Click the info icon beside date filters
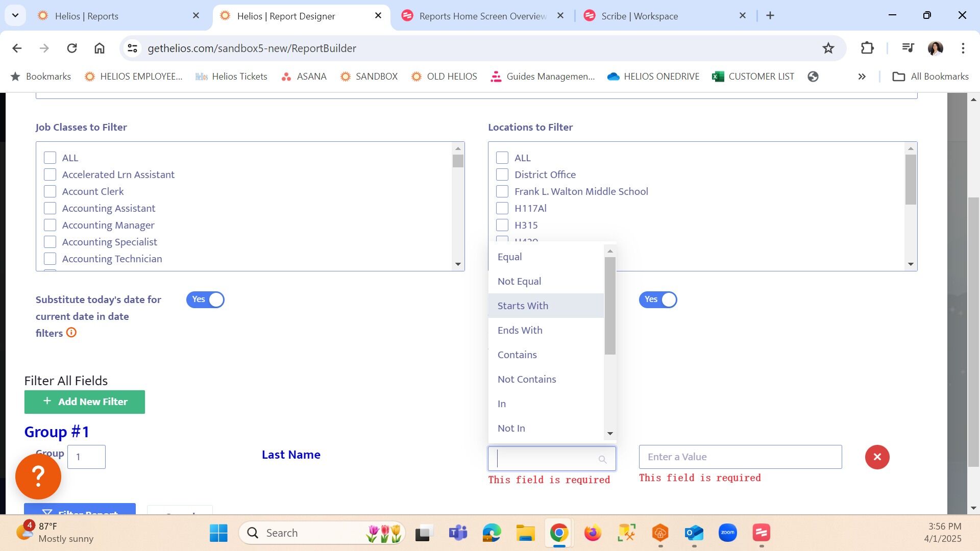The width and height of the screenshot is (980, 551). [x=71, y=333]
